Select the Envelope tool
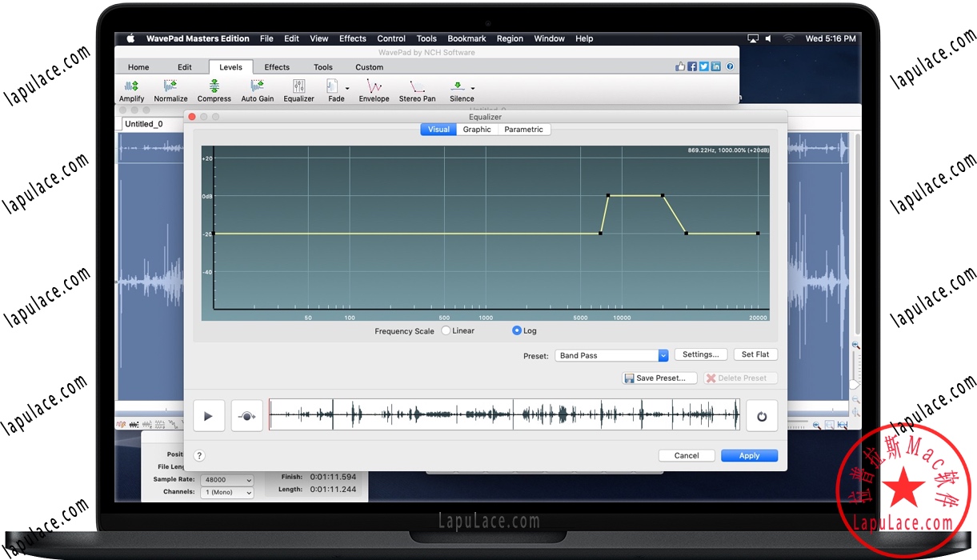The width and height of the screenshot is (977, 560). click(374, 88)
